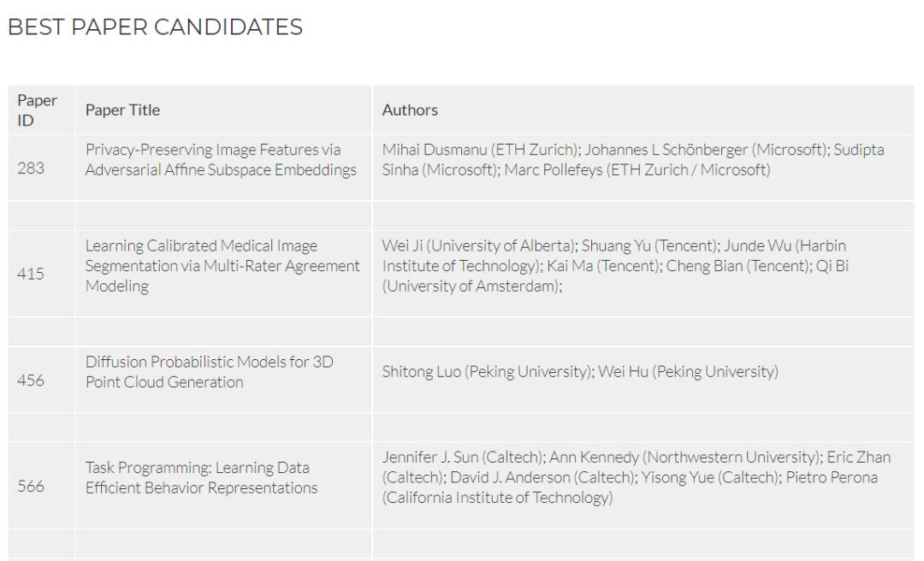
Task: Click the BEST PAPER CANDIDATES heading
Action: (155, 27)
